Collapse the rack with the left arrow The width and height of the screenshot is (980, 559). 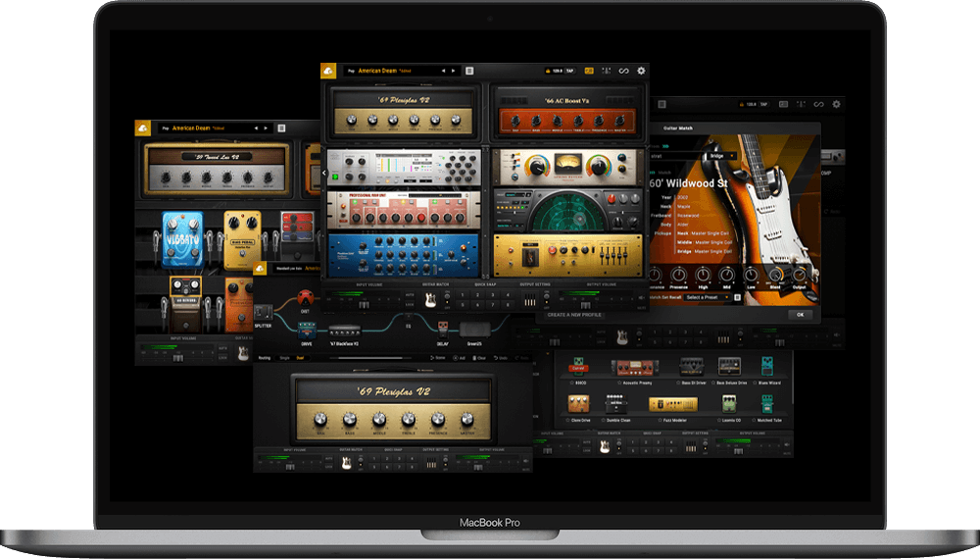point(324,173)
